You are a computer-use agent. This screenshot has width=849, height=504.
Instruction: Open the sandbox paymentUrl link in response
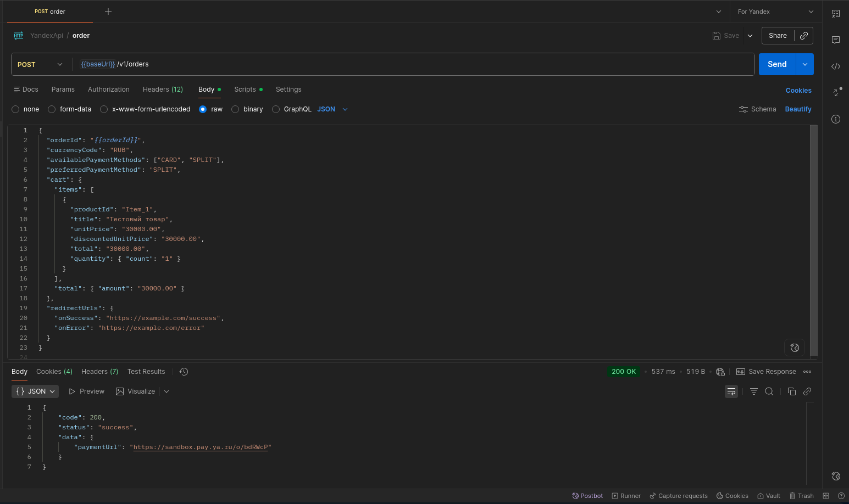201,447
